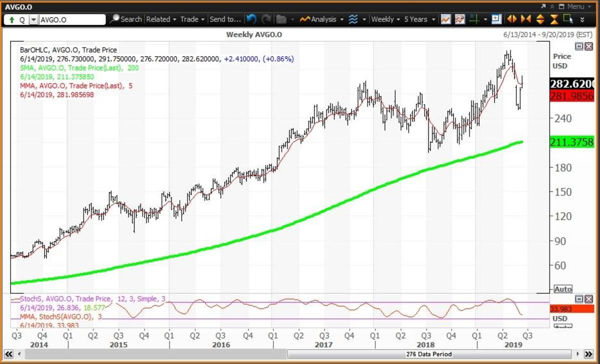Click the double left arrow scroll-to-start button

point(8,354)
